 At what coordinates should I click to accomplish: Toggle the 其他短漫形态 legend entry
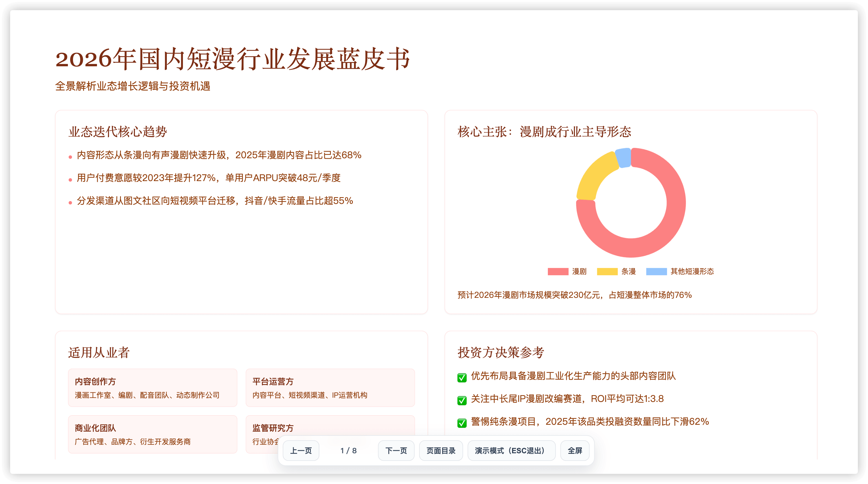(680, 272)
